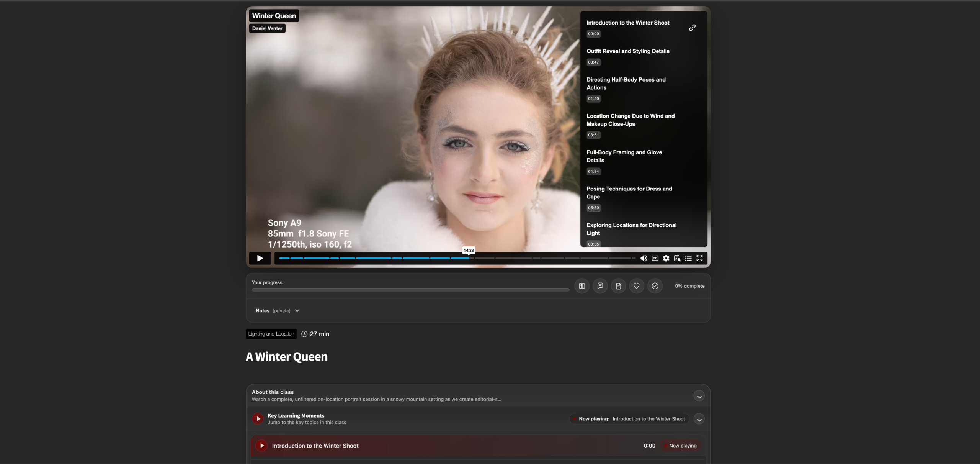Viewport: 980px width, 464px height.
Task: Jump to Outfit Reveal and Styling Details chapter
Action: coord(628,51)
